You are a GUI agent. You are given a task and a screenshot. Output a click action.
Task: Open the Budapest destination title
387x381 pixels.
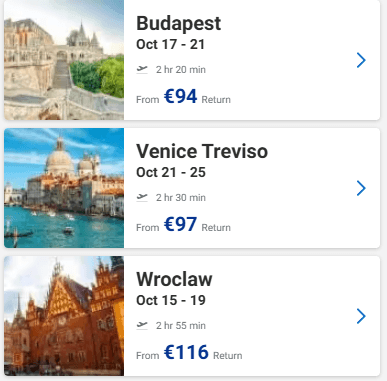tap(179, 24)
